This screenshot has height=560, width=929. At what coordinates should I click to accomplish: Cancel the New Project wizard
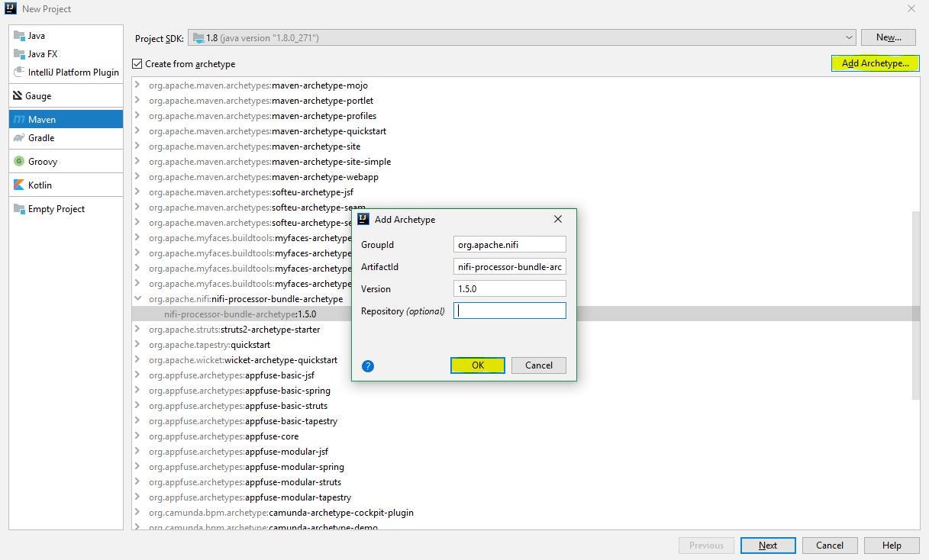(x=830, y=546)
